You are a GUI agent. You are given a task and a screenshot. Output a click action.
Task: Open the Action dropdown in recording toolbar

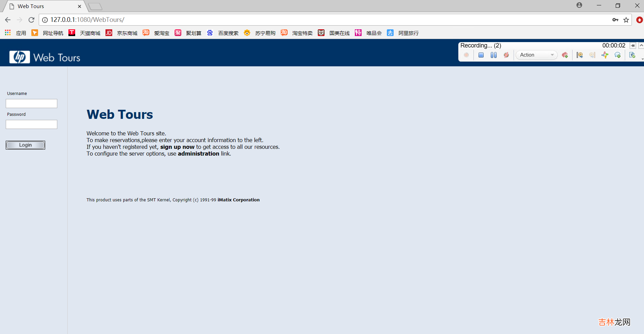(536, 55)
